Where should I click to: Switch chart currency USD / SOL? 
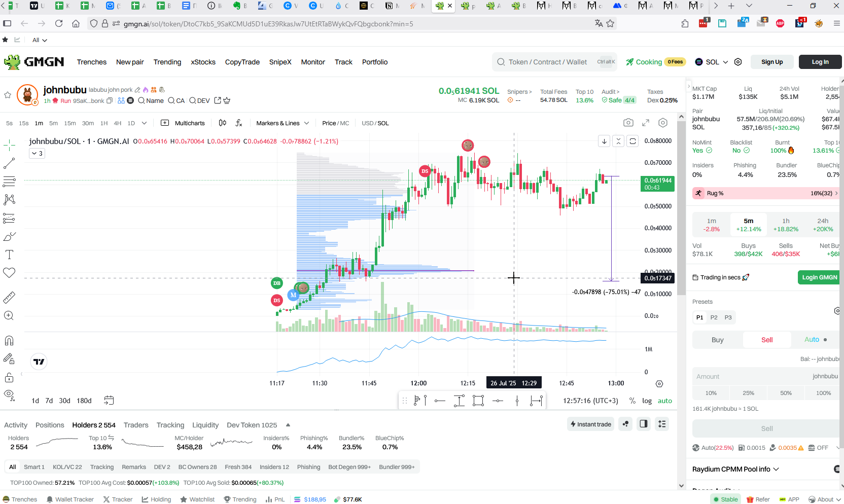pyautogui.click(x=375, y=123)
